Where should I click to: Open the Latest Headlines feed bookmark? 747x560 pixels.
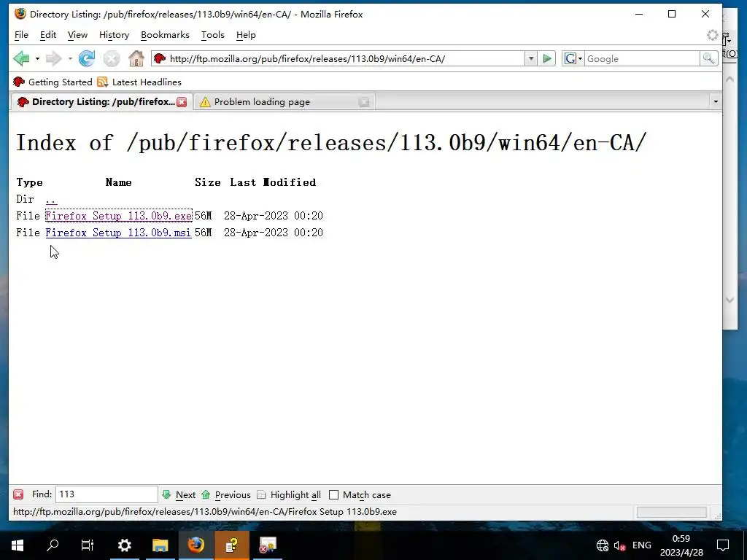click(139, 82)
